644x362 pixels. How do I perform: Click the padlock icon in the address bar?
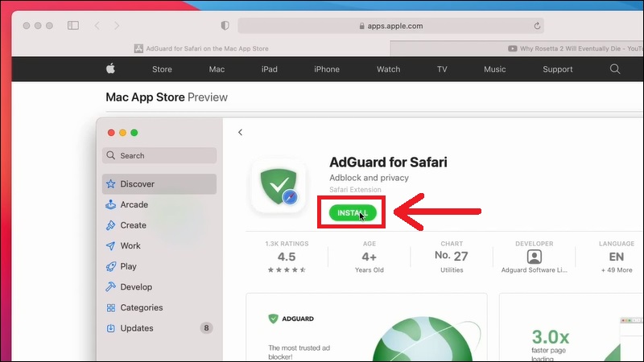click(361, 26)
